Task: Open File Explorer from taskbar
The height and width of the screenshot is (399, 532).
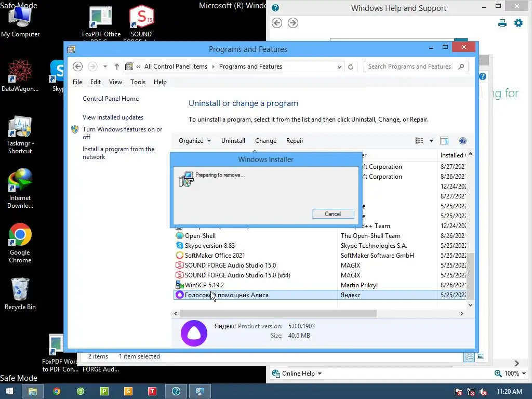Action: coord(33,391)
